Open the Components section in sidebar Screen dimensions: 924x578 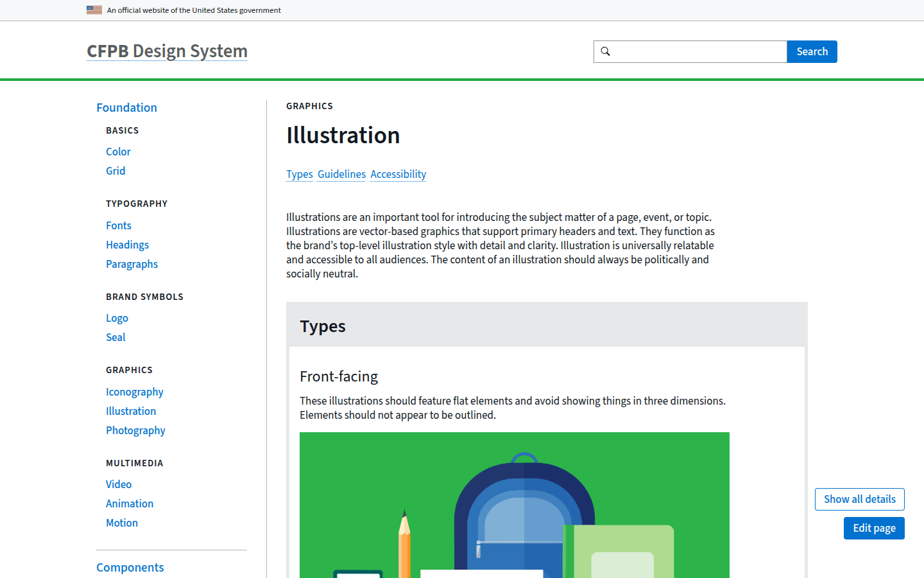click(130, 567)
